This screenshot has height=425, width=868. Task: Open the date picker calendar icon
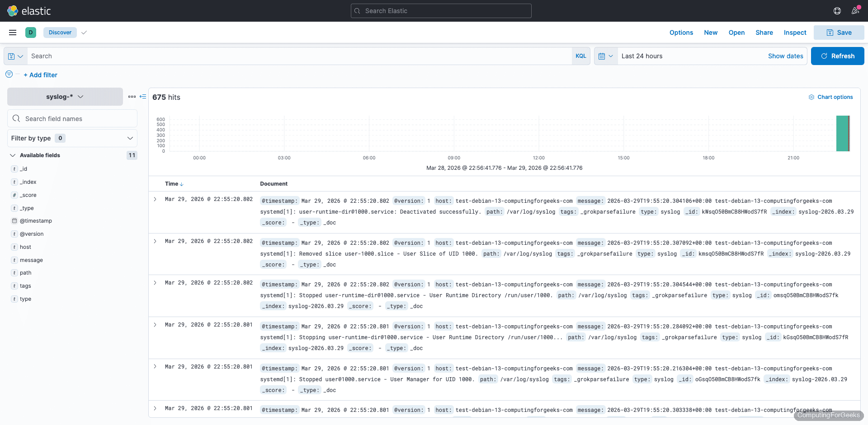606,56
